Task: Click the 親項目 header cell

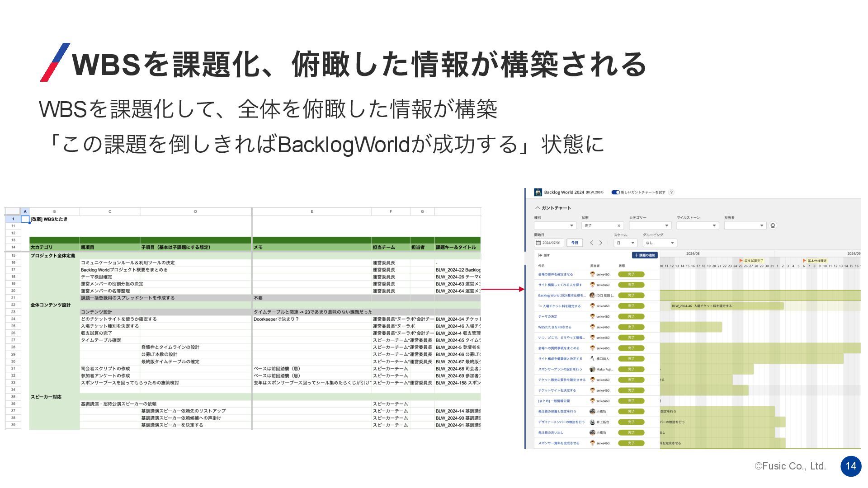Action: (110, 247)
